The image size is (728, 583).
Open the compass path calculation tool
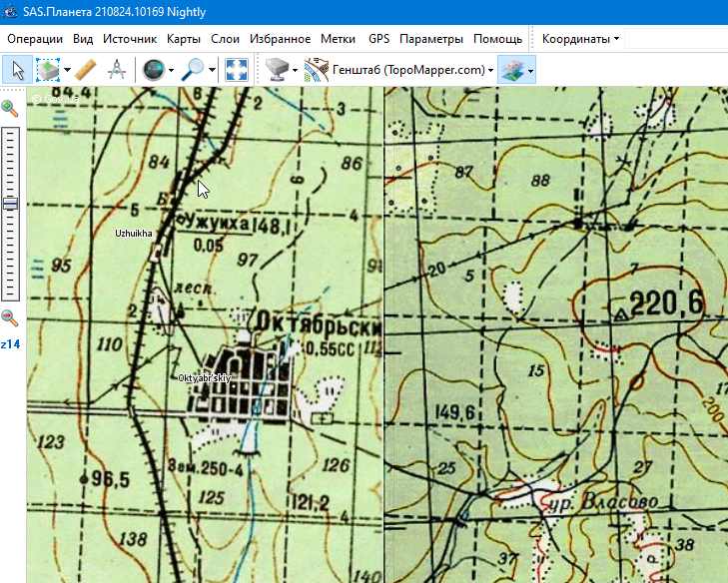pyautogui.click(x=117, y=70)
